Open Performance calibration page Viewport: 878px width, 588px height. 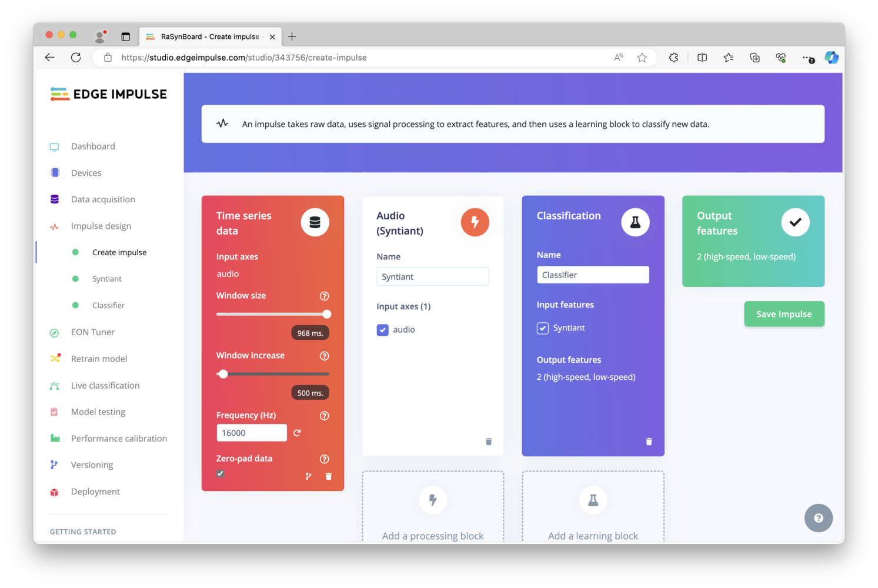click(x=119, y=439)
